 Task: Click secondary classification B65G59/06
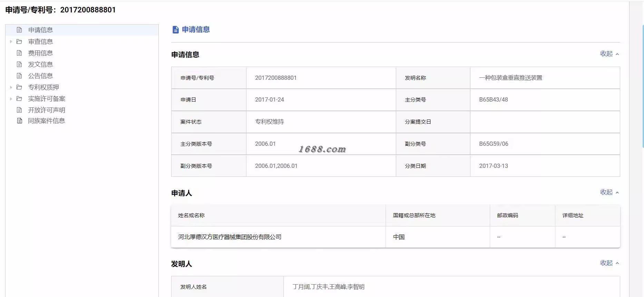[494, 144]
